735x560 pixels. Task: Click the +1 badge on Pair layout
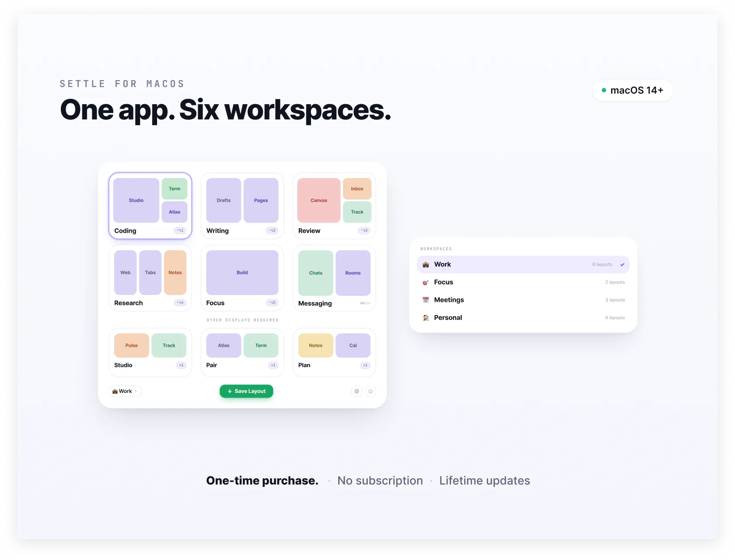point(273,365)
